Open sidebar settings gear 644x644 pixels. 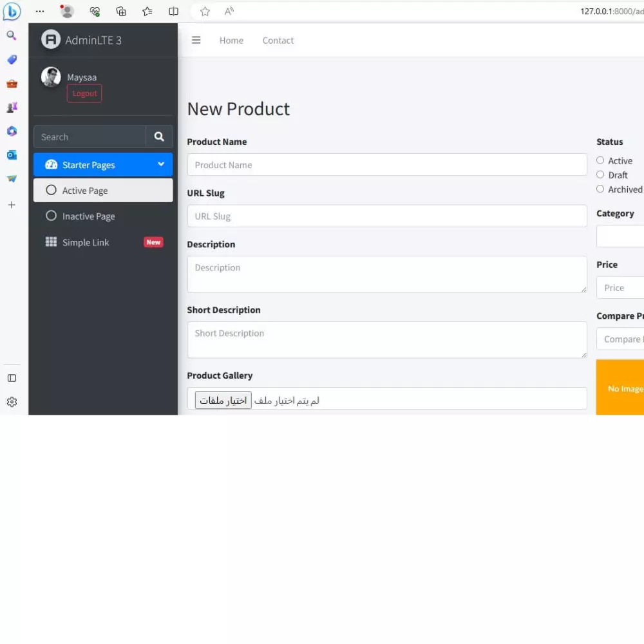(x=12, y=402)
